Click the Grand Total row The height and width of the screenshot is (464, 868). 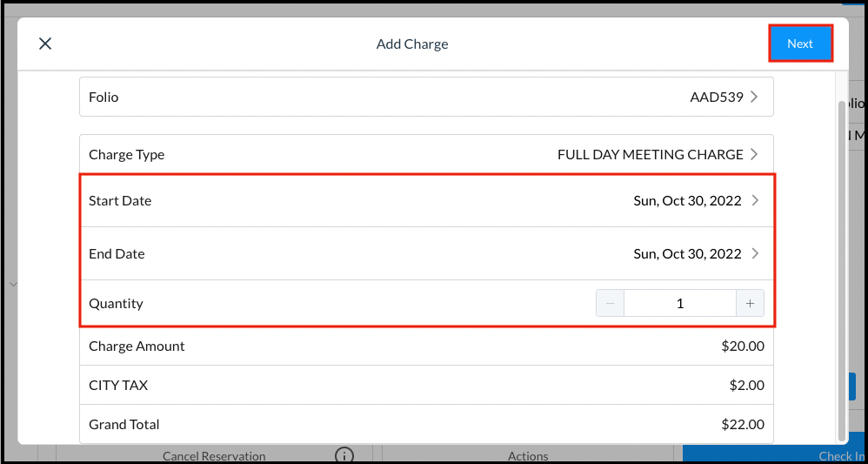pyautogui.click(x=426, y=424)
